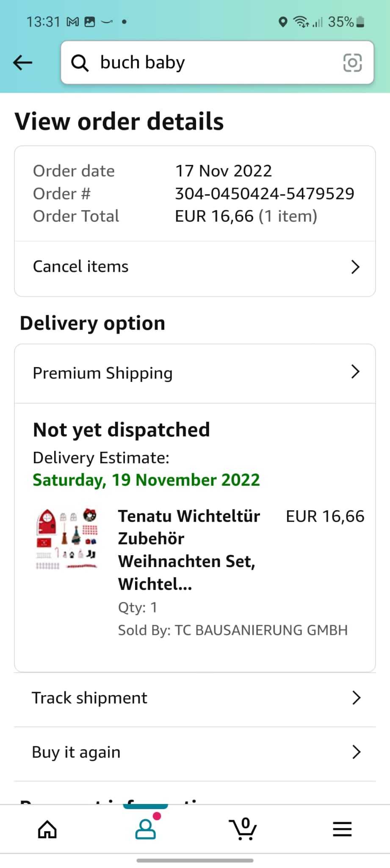Select Cancel items option
This screenshot has height=868, width=390.
click(x=80, y=267)
